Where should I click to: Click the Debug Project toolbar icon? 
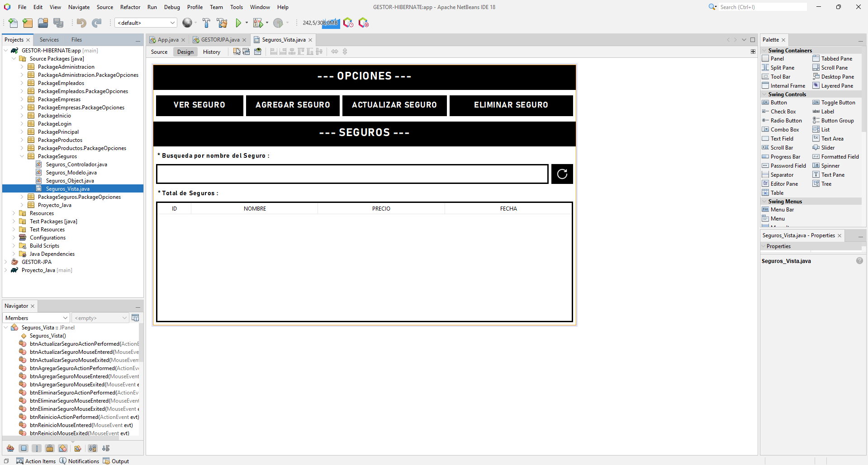tap(258, 23)
